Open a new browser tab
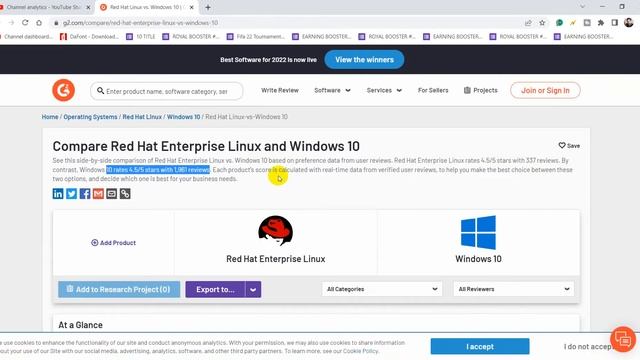This screenshot has height=360, width=640. tap(208, 7)
